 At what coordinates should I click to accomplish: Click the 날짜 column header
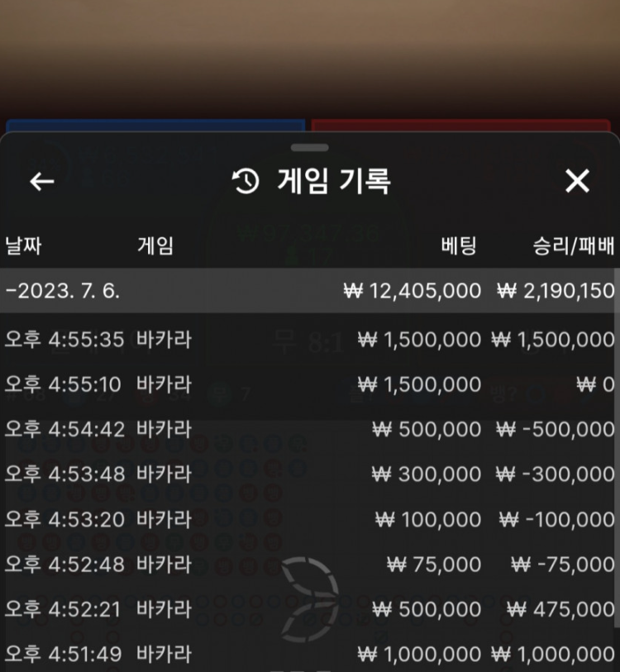tap(23, 245)
